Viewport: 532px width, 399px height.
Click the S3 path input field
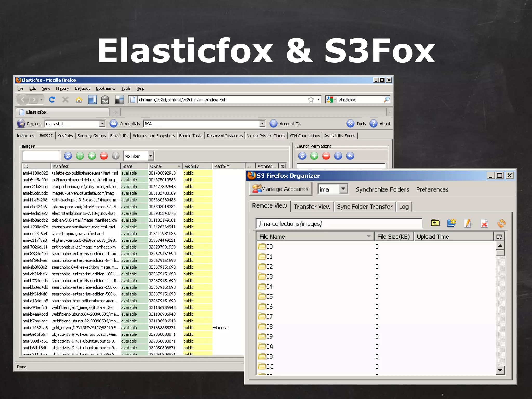point(339,224)
